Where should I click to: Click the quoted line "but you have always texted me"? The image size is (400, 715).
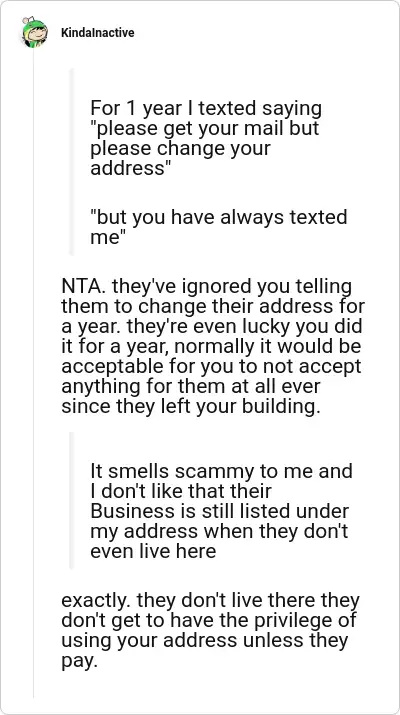pos(219,227)
